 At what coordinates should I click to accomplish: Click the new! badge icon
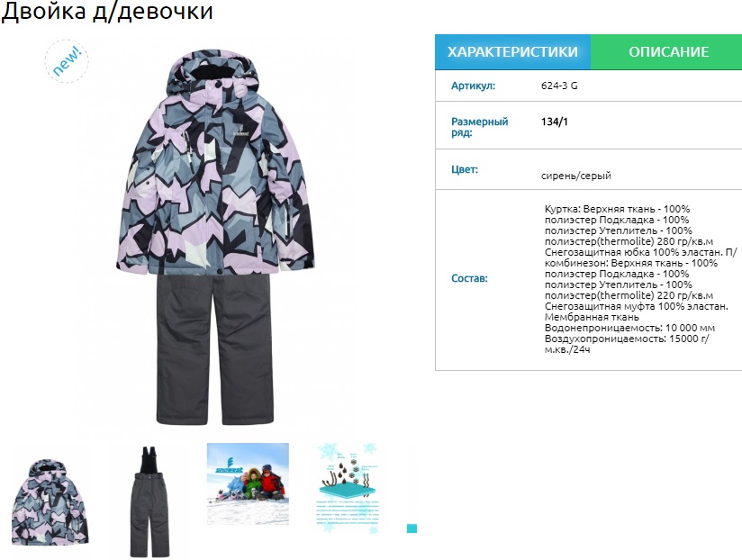(x=67, y=61)
